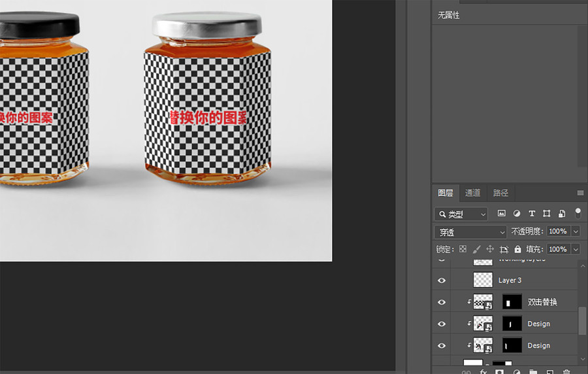This screenshot has width=588, height=374.
Task: Click the 不透明度 100% value field
Action: [x=559, y=231]
